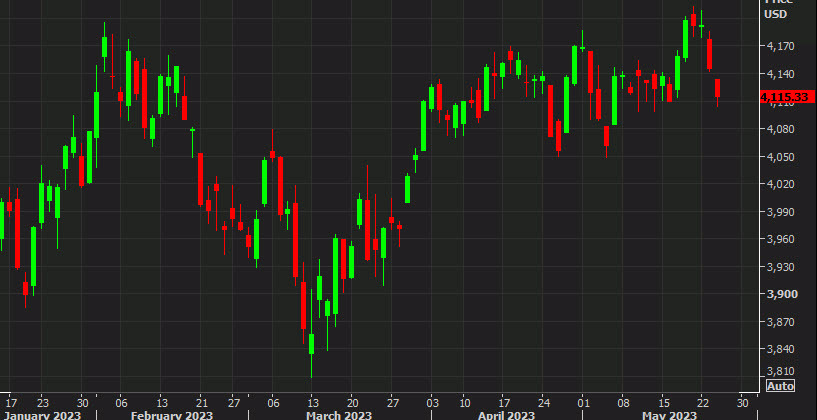
Task: Click the 24 date tick in April
Action: click(x=542, y=403)
